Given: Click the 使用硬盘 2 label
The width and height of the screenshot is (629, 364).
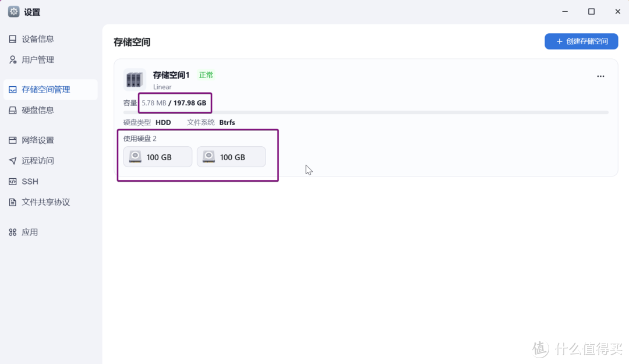Looking at the screenshot, I should tap(140, 139).
